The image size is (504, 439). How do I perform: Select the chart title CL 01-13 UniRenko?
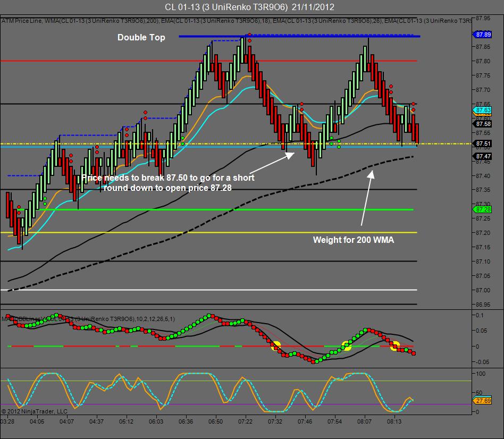[x=250, y=7]
